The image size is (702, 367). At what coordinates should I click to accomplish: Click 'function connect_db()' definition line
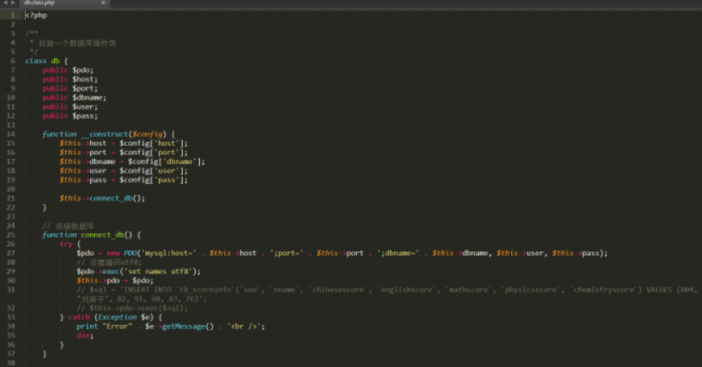[x=91, y=235]
